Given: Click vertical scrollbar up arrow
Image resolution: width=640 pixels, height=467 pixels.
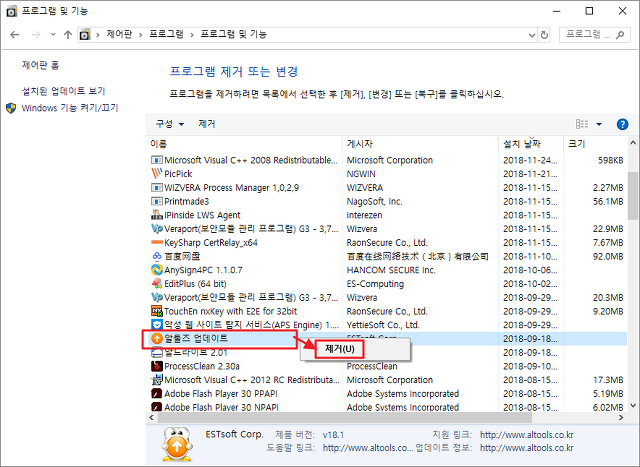Looking at the screenshot, I should pos(633,143).
